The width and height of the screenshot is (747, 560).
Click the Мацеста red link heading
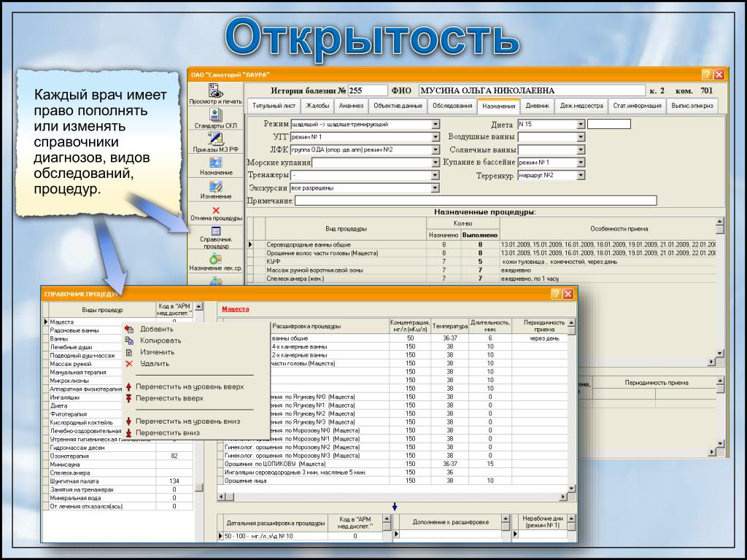coord(236,309)
